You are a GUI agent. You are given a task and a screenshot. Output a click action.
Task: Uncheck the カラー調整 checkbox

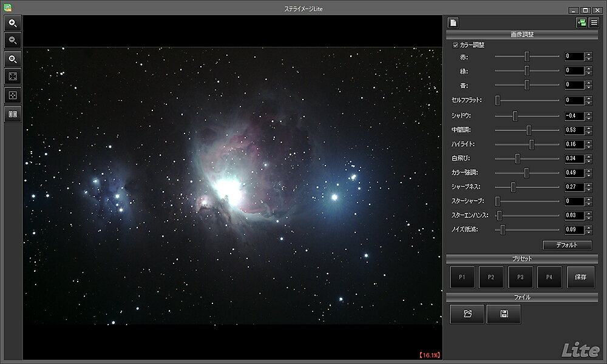456,45
